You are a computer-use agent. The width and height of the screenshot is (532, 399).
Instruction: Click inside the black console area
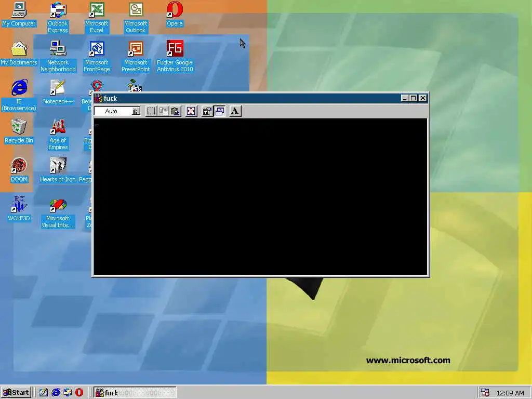pyautogui.click(x=260, y=196)
